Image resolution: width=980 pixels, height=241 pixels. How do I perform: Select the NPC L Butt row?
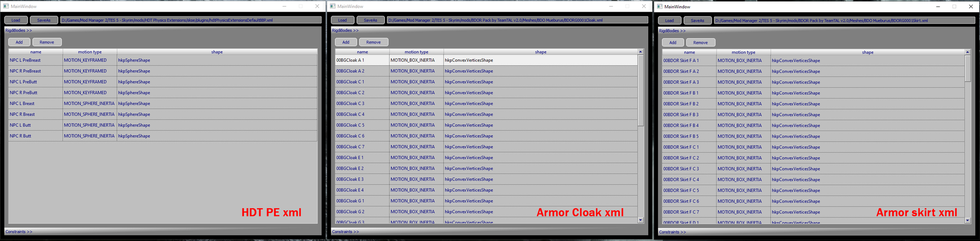click(x=163, y=125)
